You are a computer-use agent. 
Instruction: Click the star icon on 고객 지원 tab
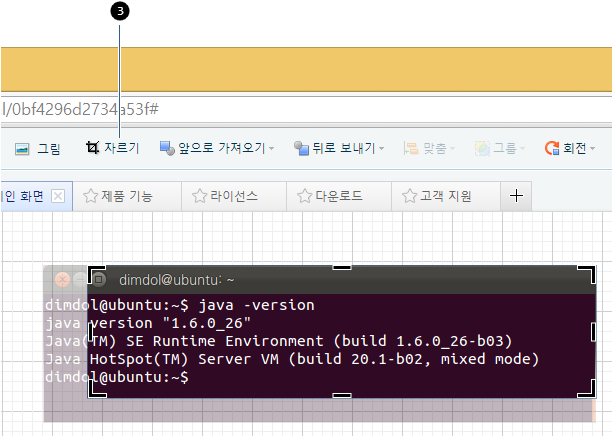click(x=409, y=196)
